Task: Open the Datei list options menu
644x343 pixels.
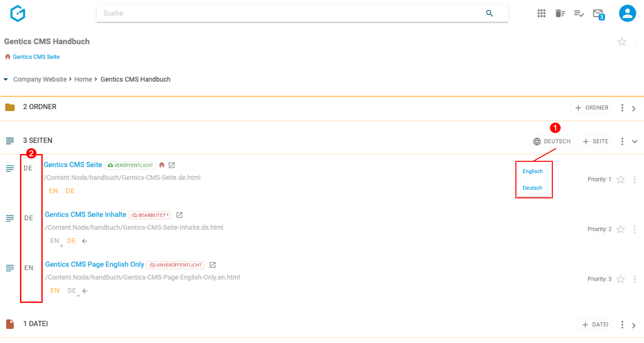Action: (x=622, y=325)
